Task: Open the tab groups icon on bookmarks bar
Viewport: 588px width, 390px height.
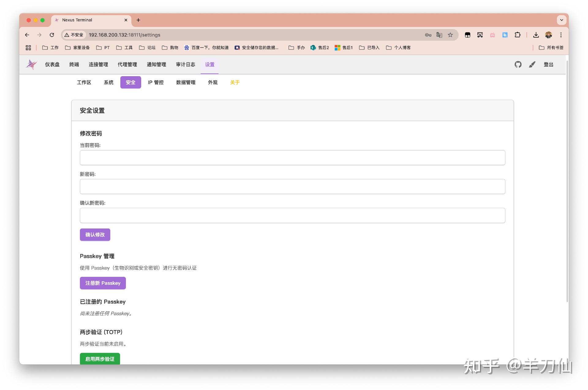Action: (x=28, y=48)
